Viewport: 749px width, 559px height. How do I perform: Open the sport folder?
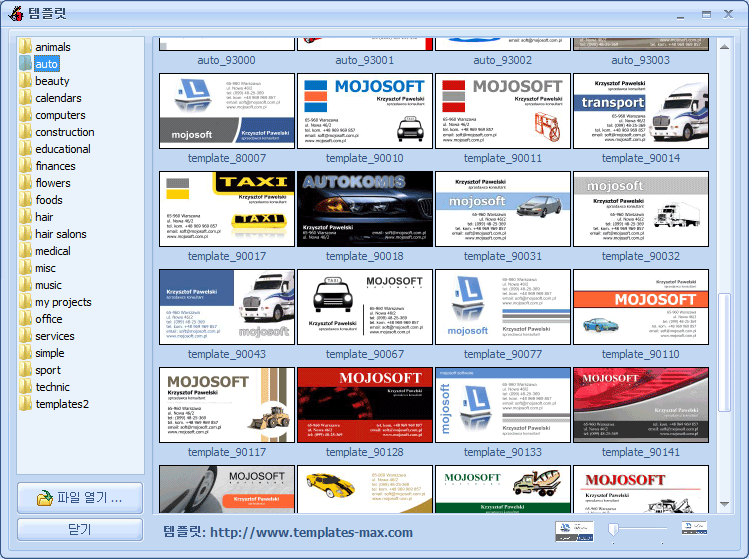tap(48, 370)
